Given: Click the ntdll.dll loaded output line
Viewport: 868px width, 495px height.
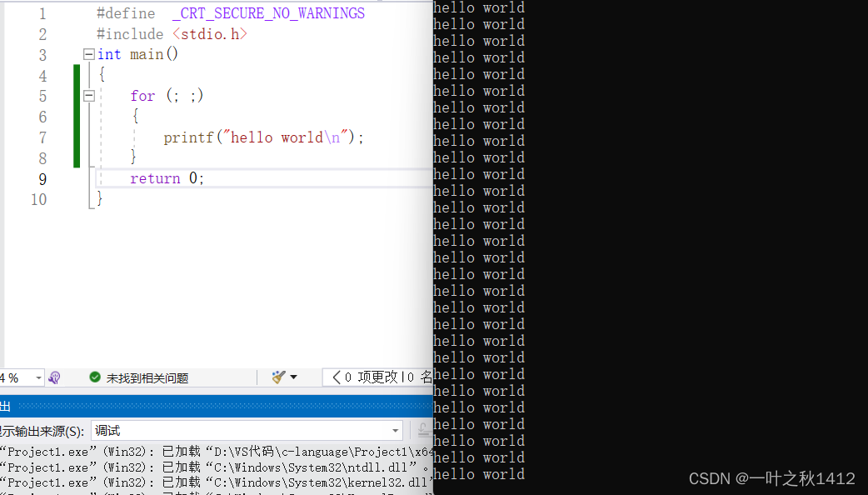Looking at the screenshot, I should [x=216, y=467].
